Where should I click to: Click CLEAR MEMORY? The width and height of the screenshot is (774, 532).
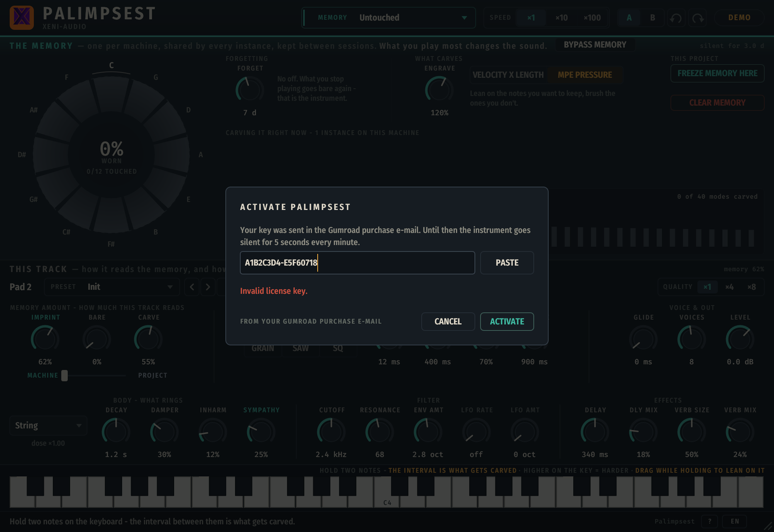pos(717,103)
